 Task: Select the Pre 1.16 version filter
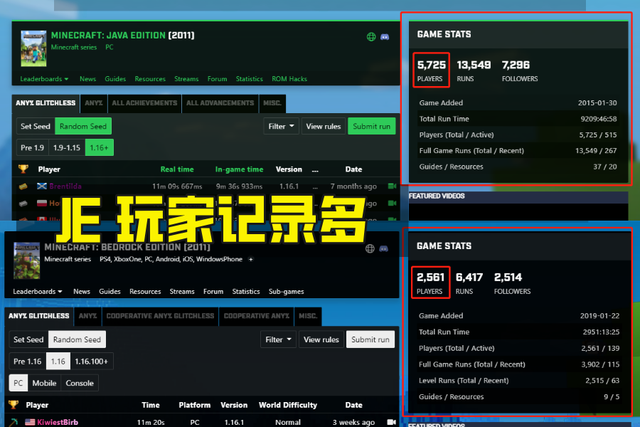click(x=27, y=361)
